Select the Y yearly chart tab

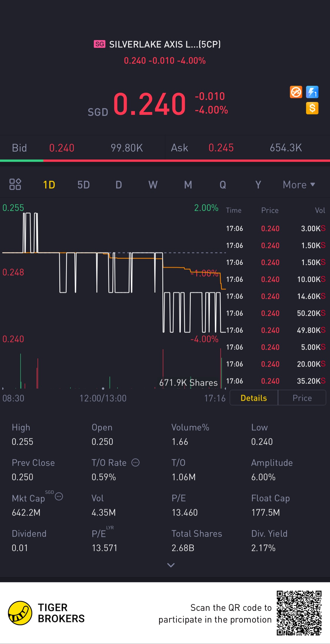258,185
